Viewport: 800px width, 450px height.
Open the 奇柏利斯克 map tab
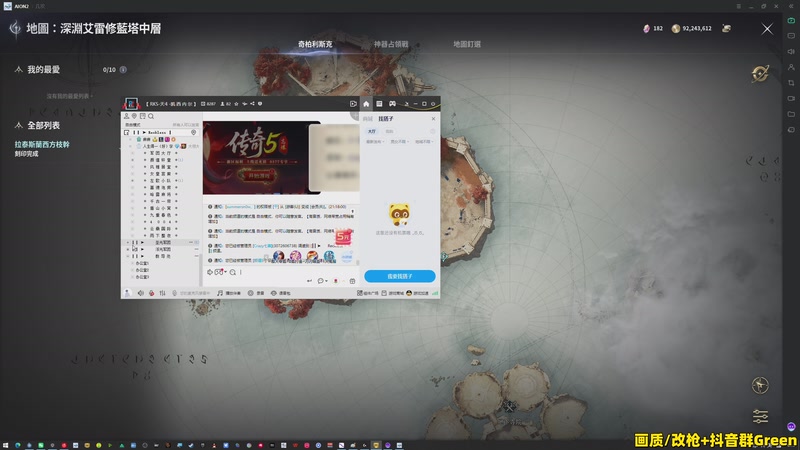click(x=315, y=44)
